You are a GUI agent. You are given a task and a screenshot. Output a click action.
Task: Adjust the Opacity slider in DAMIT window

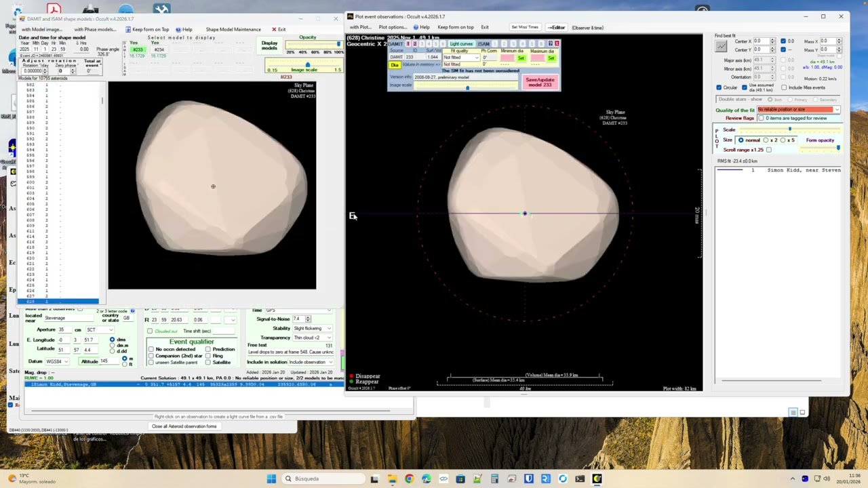313,45
